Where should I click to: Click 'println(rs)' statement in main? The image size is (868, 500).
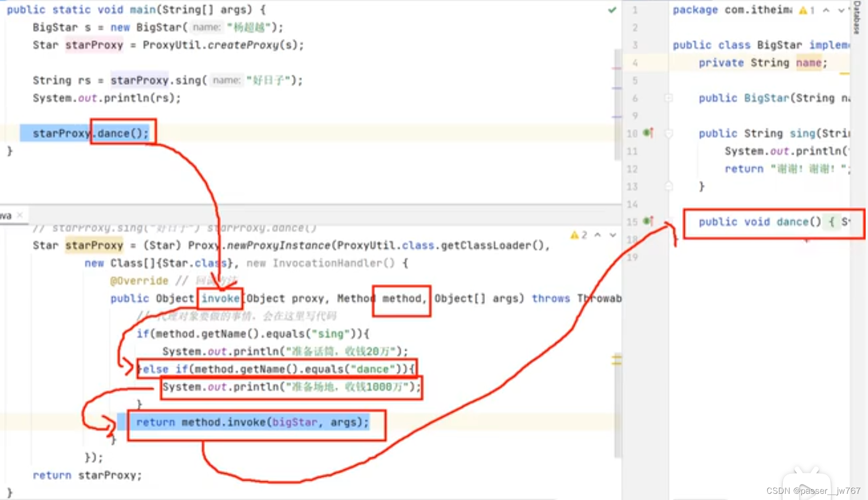coord(143,98)
